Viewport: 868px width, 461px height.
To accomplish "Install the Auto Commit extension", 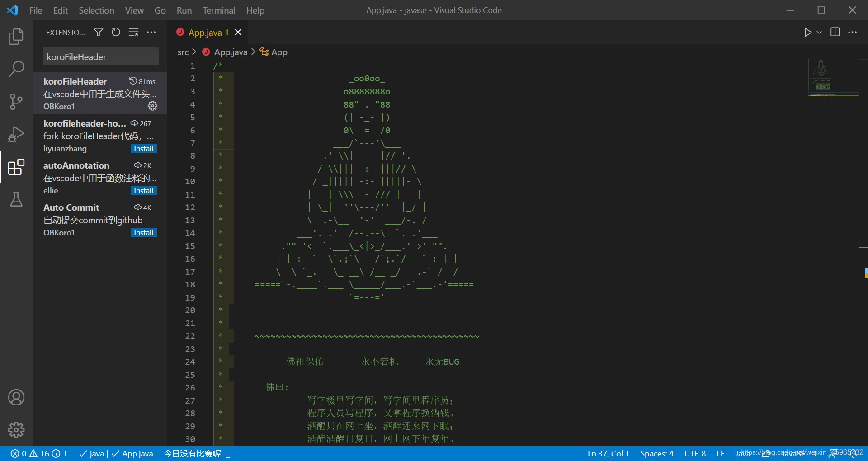I will [x=143, y=233].
